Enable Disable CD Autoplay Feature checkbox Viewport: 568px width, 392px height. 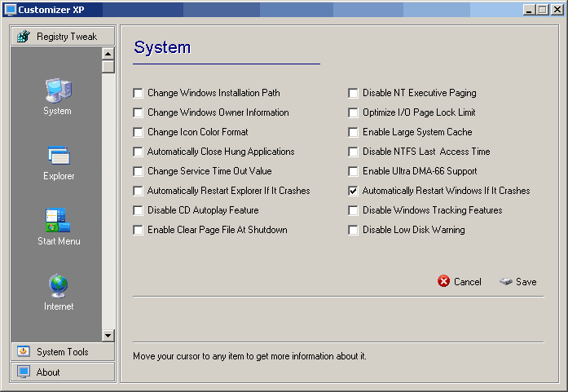click(138, 210)
